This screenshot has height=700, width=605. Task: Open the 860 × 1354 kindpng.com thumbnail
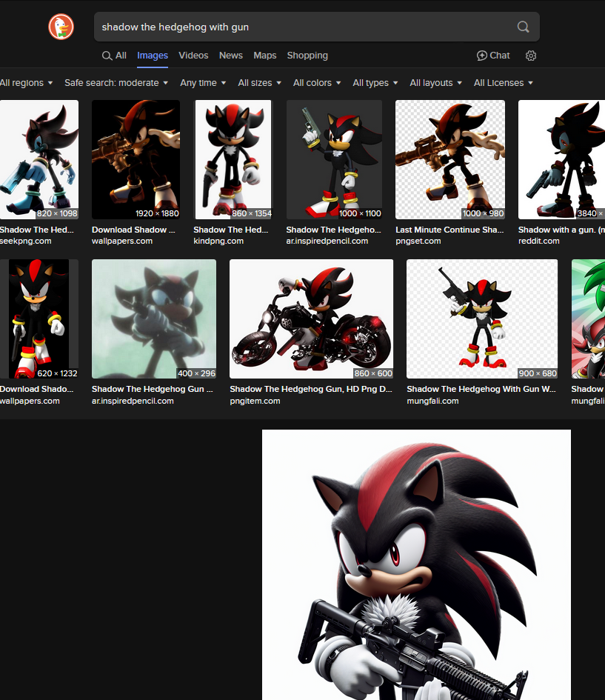[x=233, y=159]
